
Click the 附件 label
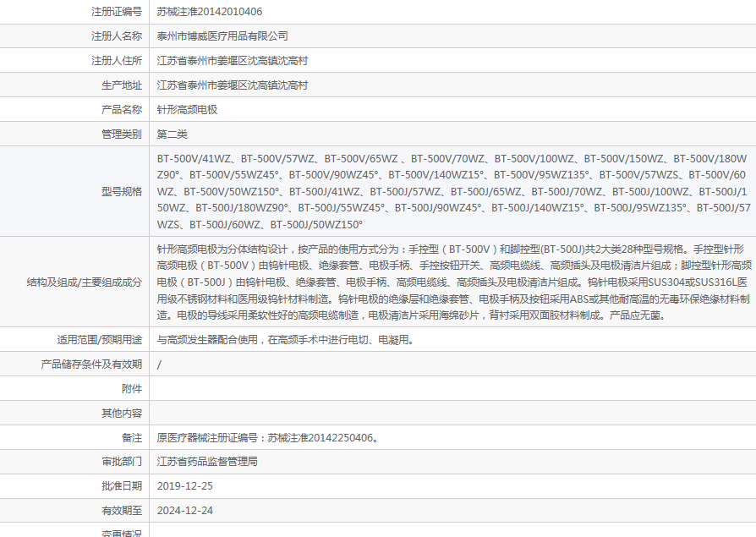(x=132, y=389)
